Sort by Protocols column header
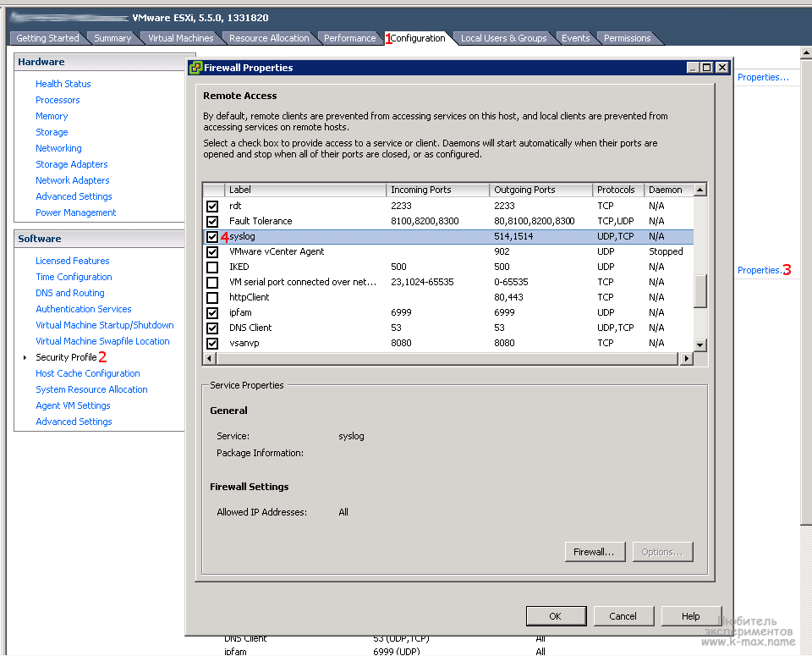The image size is (812, 656). coord(617,190)
